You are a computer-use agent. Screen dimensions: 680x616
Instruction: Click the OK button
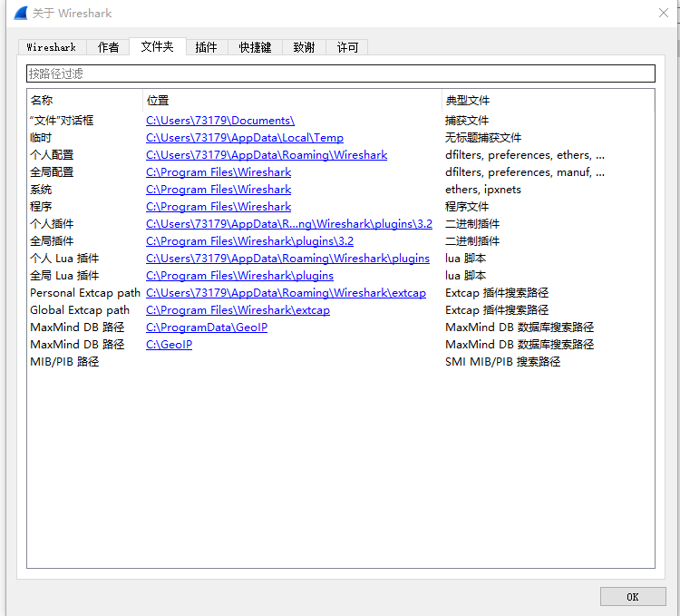(633, 596)
